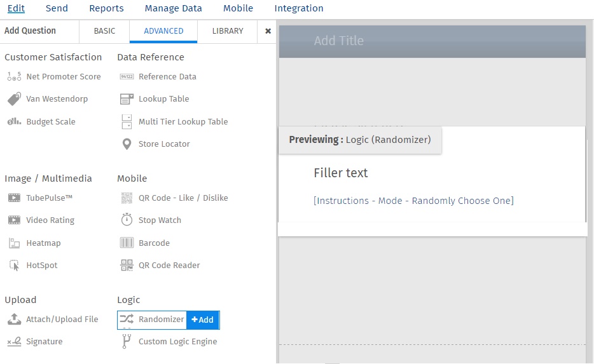Select the Stop Watch icon
The image size is (594, 364).
pos(127,220)
